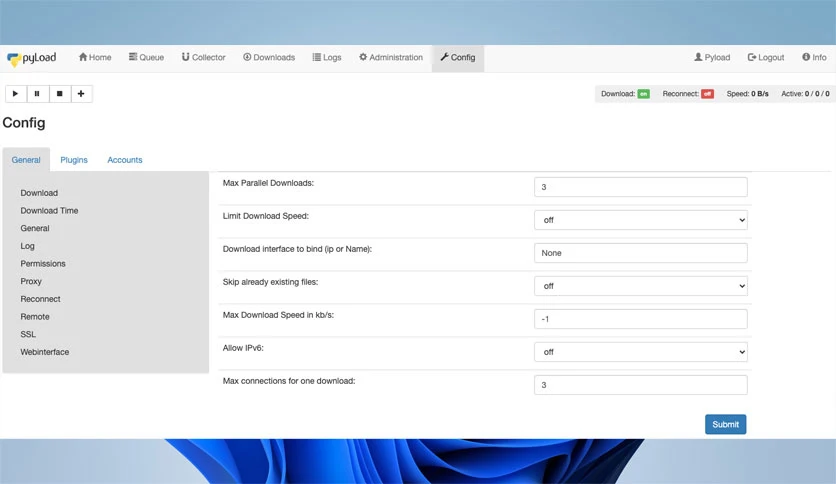The image size is (836, 484).
Task: Click the Max Parallel Downloads label
Action: [x=268, y=183]
